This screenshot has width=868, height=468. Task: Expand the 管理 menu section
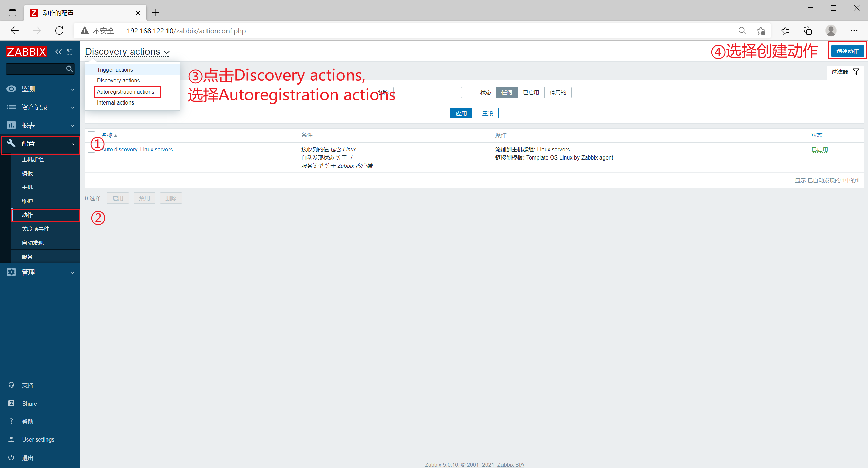click(x=40, y=272)
